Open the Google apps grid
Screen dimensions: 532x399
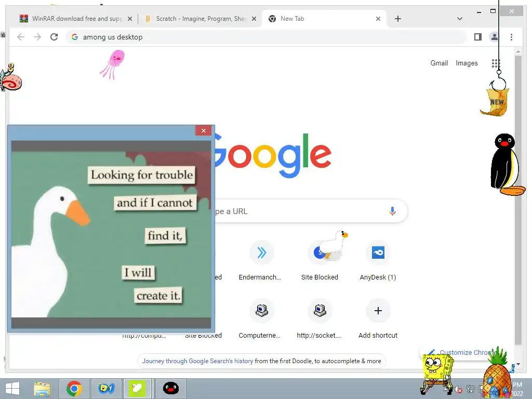496,63
